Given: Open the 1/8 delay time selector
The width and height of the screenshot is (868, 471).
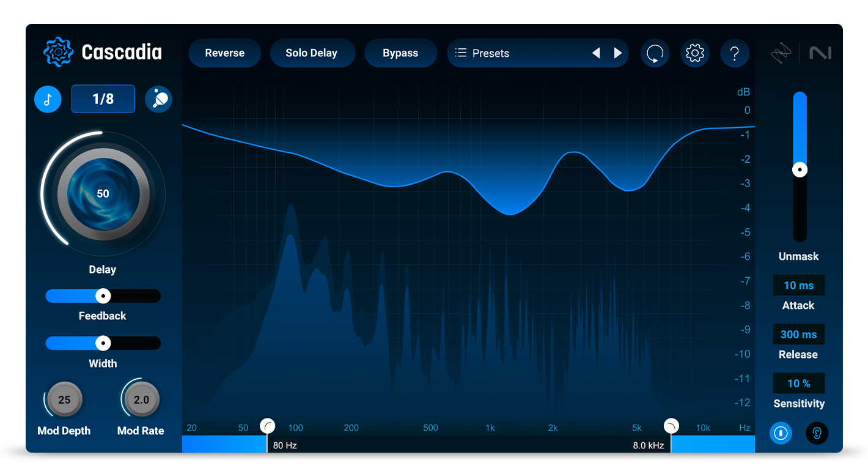Looking at the screenshot, I should click(103, 98).
